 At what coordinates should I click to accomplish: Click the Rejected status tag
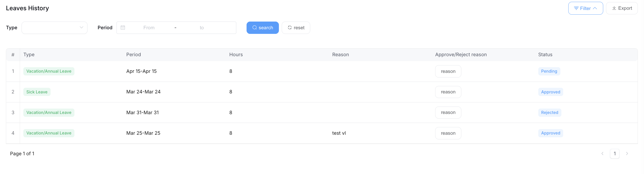550,112
